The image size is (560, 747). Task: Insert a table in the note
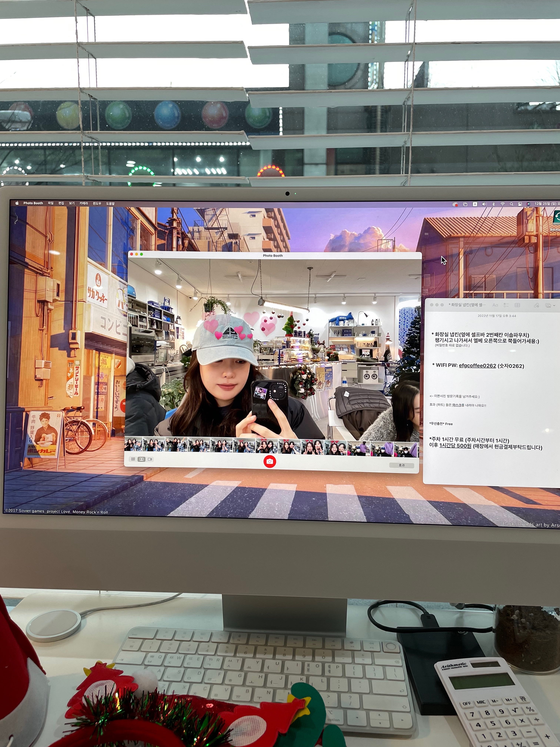point(517,305)
